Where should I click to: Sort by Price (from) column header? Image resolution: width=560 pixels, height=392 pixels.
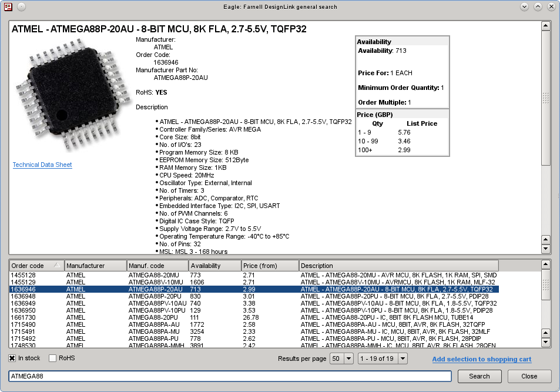[270, 266]
